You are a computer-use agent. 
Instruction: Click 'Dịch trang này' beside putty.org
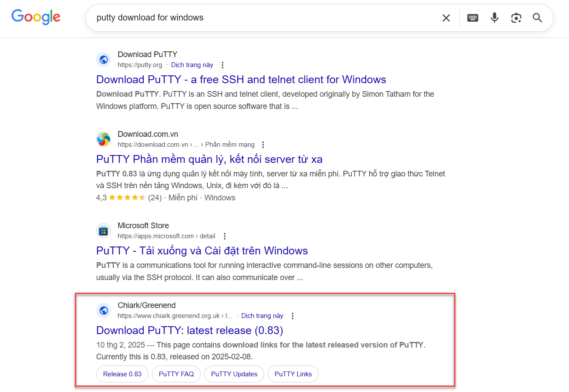coord(192,65)
